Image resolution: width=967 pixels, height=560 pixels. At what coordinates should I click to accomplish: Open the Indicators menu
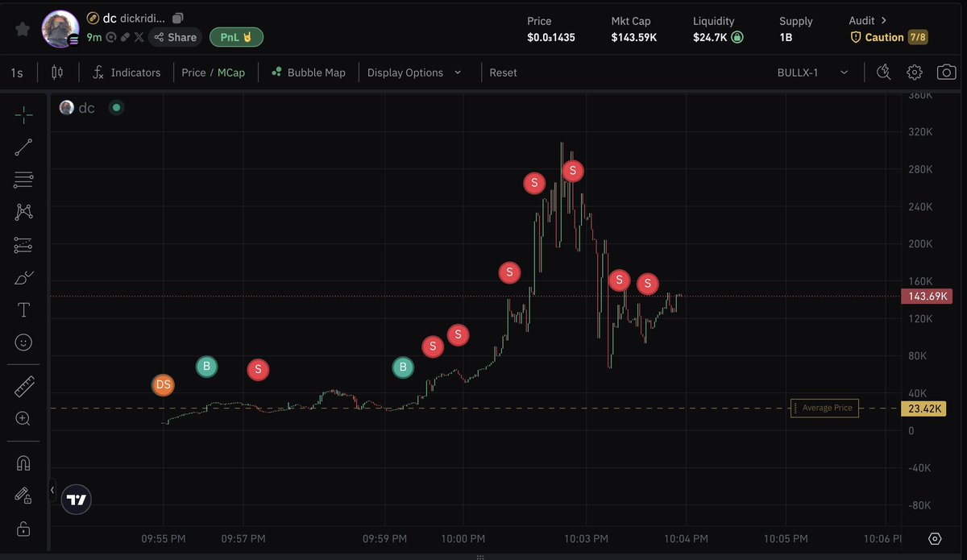127,73
